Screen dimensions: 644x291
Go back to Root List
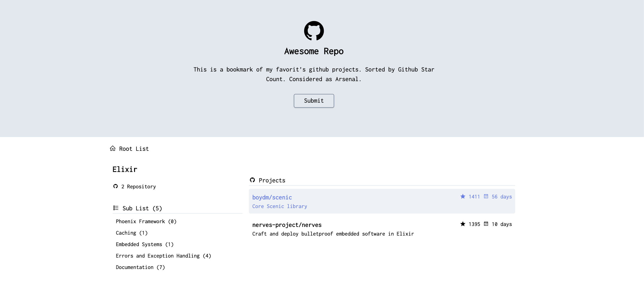[134, 149]
